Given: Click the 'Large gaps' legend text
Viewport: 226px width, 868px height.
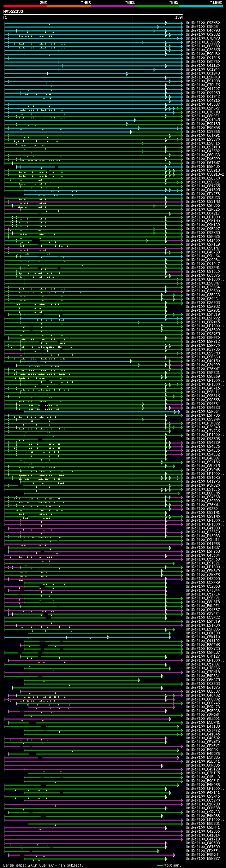Looking at the screenshot, I should 15,865.
